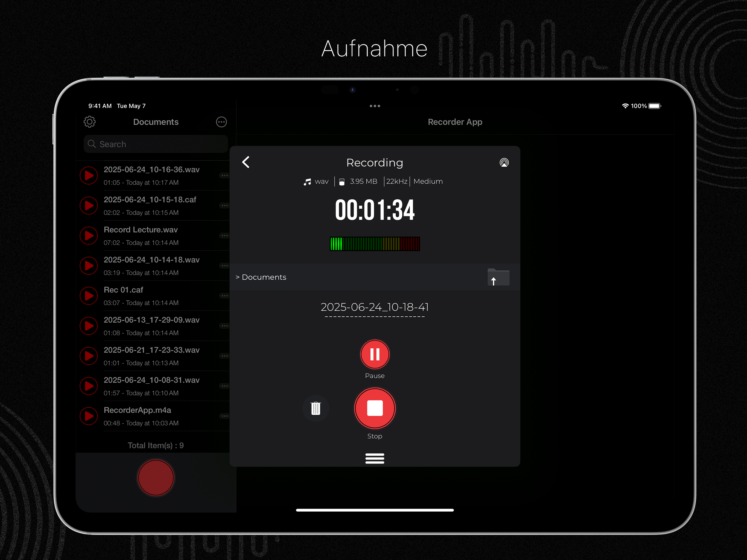This screenshot has width=747, height=560.
Task: Play RecorderApp.m4a from the list
Action: point(89,416)
